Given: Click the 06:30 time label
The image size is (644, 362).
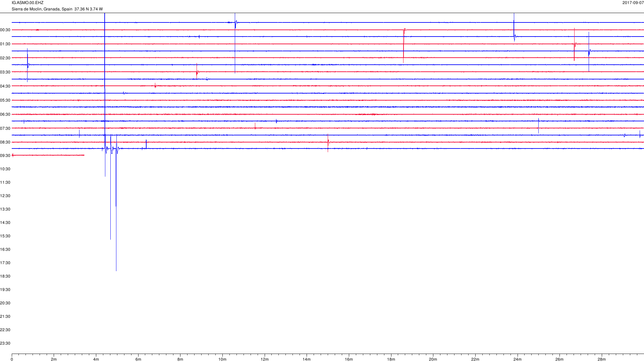Looking at the screenshot, I should pyautogui.click(x=5, y=115).
